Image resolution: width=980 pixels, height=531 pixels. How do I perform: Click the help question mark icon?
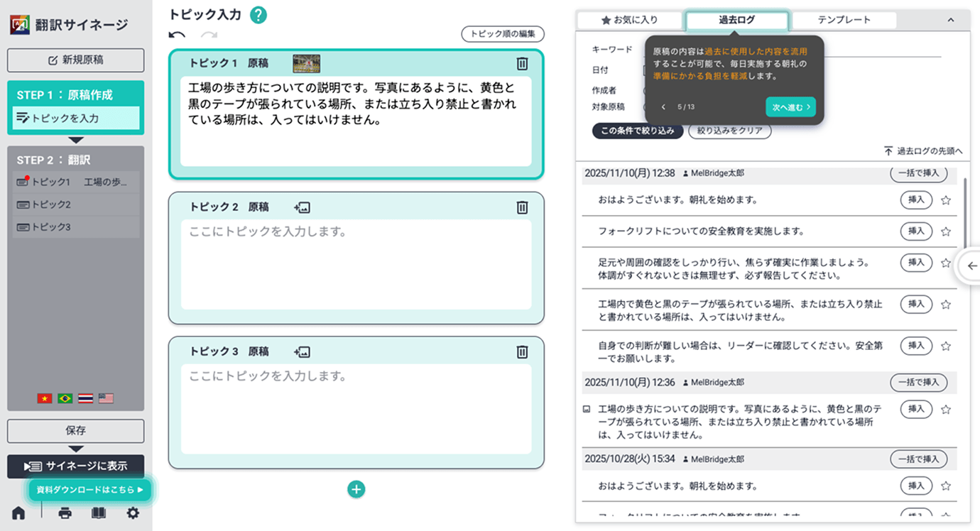pyautogui.click(x=258, y=15)
